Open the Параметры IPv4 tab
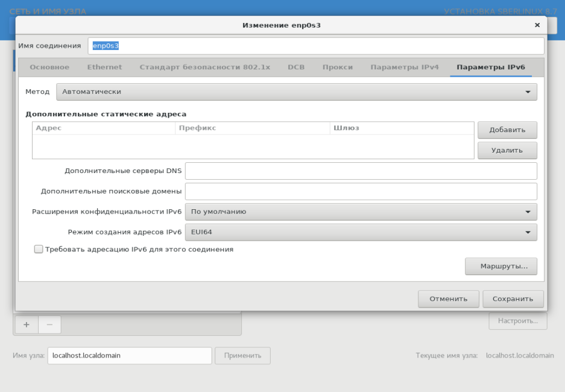 [404, 67]
